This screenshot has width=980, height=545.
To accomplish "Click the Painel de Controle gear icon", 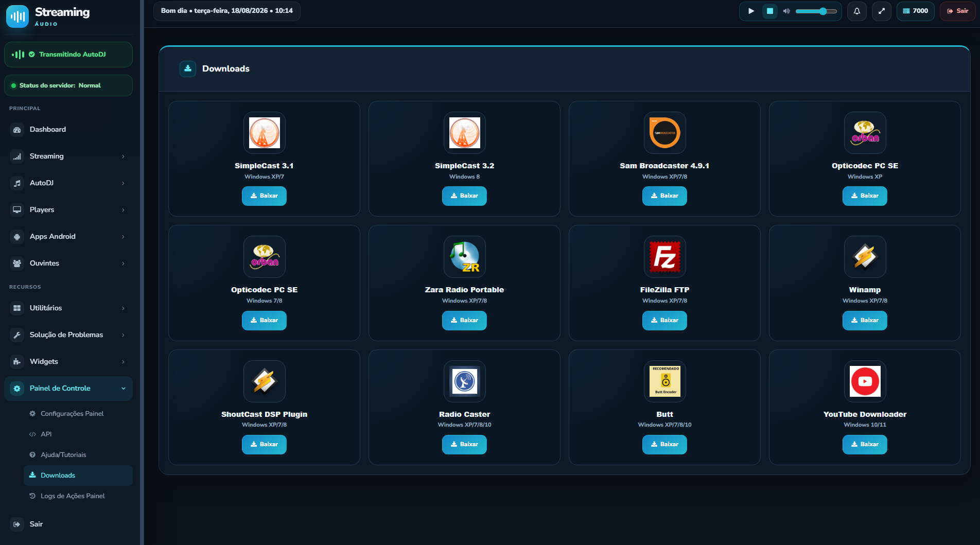I will 17,389.
